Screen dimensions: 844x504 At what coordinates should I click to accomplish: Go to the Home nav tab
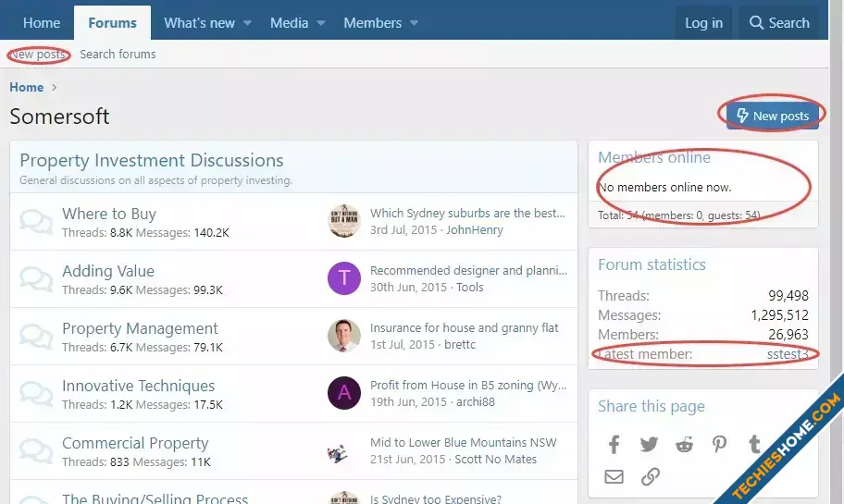[x=42, y=23]
